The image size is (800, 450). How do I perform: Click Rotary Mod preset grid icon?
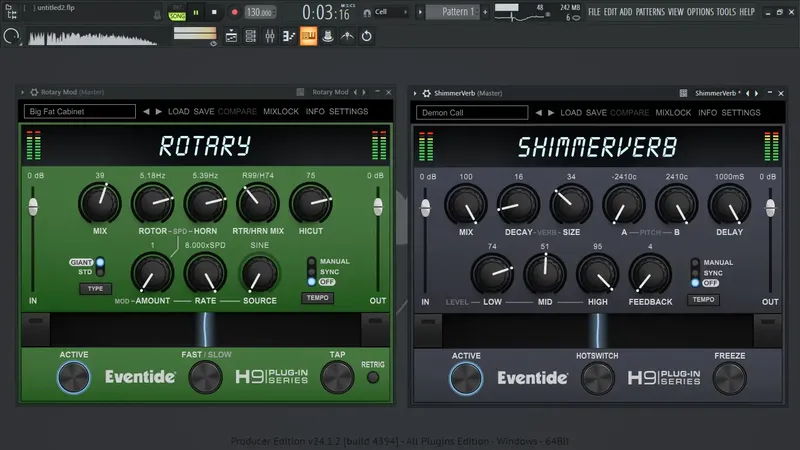click(x=300, y=92)
